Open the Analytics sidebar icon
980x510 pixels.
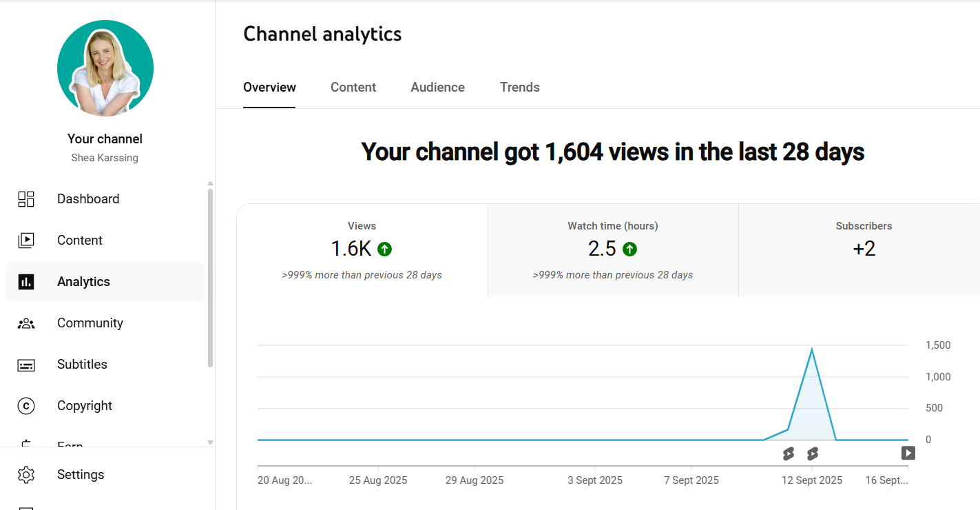coord(26,281)
